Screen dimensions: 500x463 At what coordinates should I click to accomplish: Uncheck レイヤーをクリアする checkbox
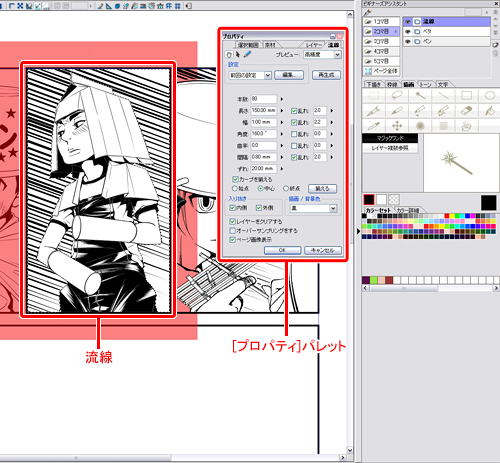(233, 222)
